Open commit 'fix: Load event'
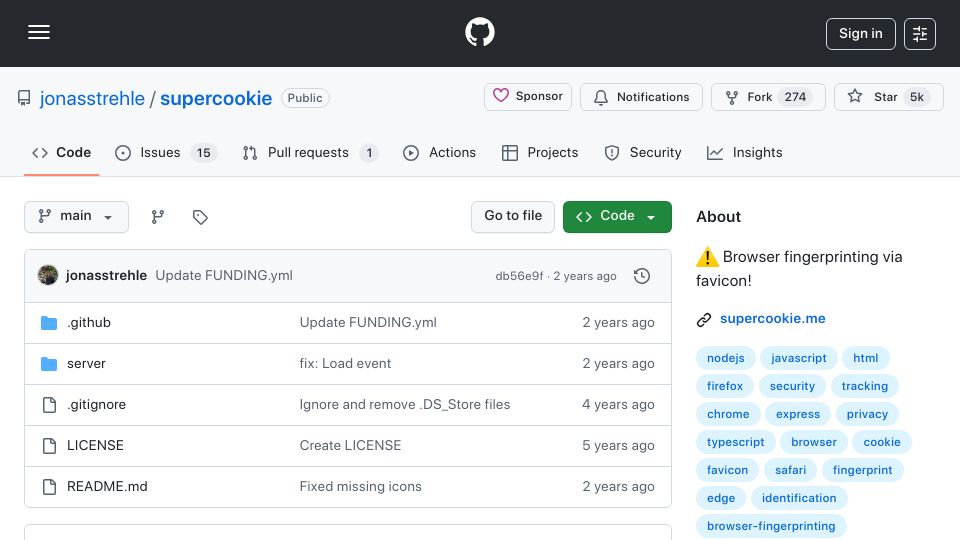 (x=345, y=364)
